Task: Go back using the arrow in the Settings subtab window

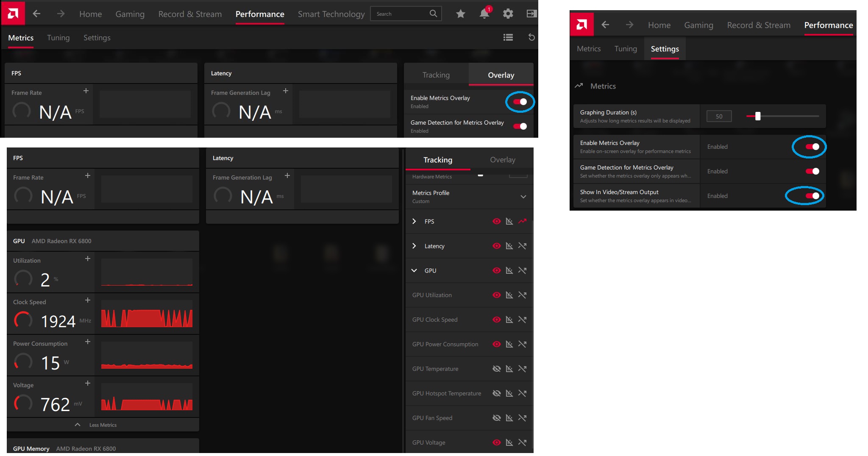Action: (605, 25)
